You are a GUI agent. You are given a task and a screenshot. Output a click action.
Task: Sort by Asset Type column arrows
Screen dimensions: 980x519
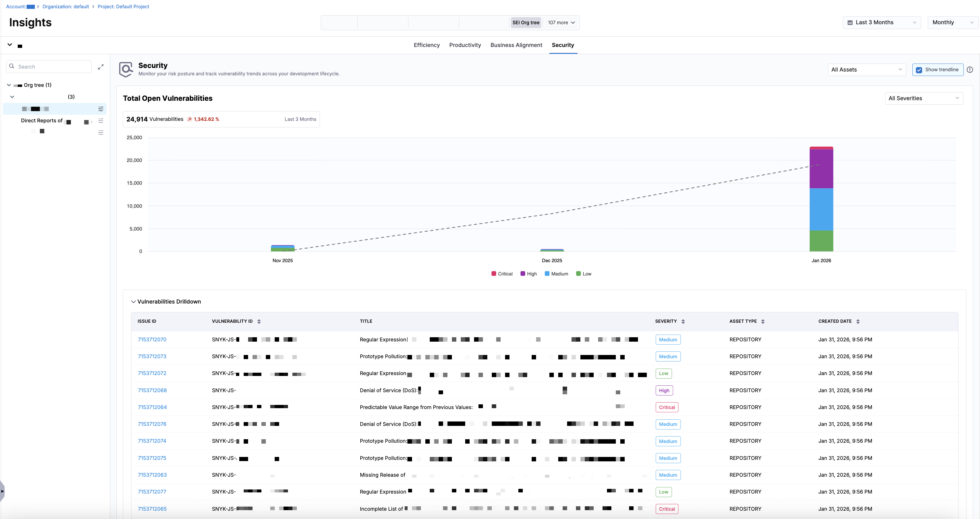point(763,321)
